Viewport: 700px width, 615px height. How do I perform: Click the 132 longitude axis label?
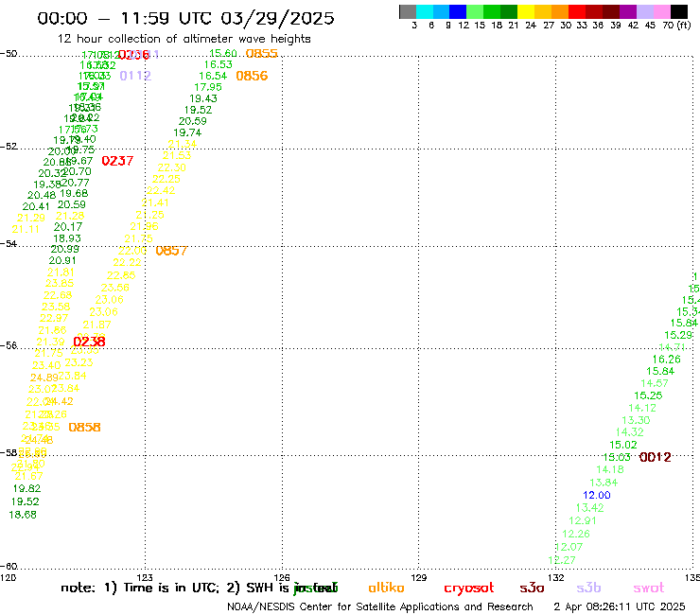[x=556, y=577]
